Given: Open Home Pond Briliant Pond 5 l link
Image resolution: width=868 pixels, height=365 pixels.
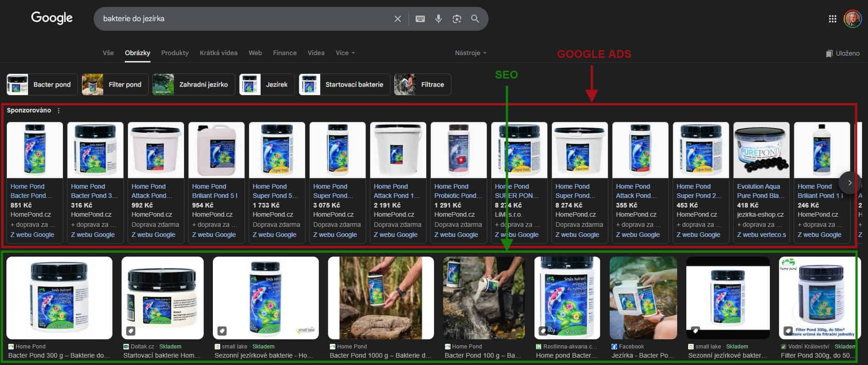Looking at the screenshot, I should point(215,191).
